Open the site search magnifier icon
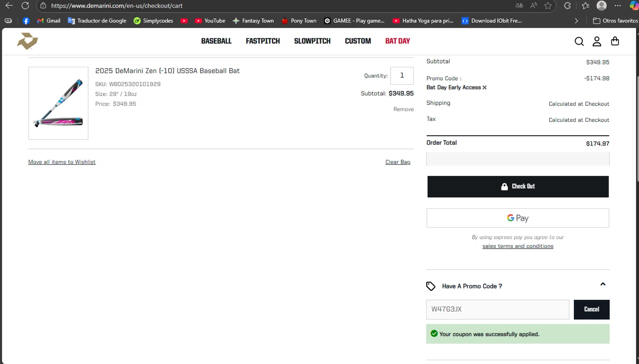The image size is (639, 364). tap(579, 41)
